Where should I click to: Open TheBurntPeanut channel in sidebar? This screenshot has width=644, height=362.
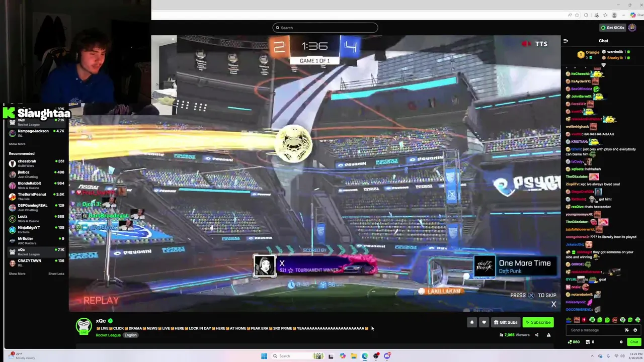[36, 196]
